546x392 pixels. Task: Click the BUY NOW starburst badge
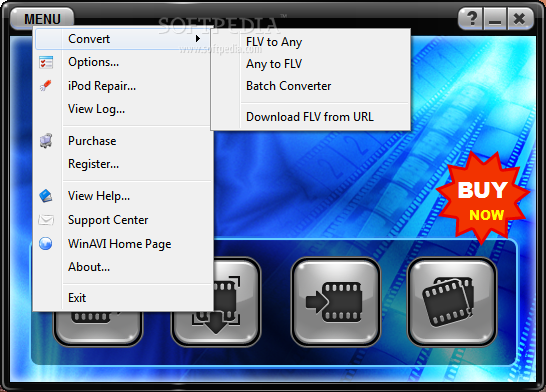483,198
